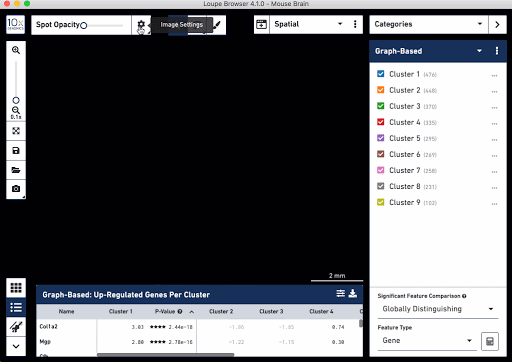The image size is (512, 362).
Task: Click the table vertical scrollbar
Action: (361, 323)
